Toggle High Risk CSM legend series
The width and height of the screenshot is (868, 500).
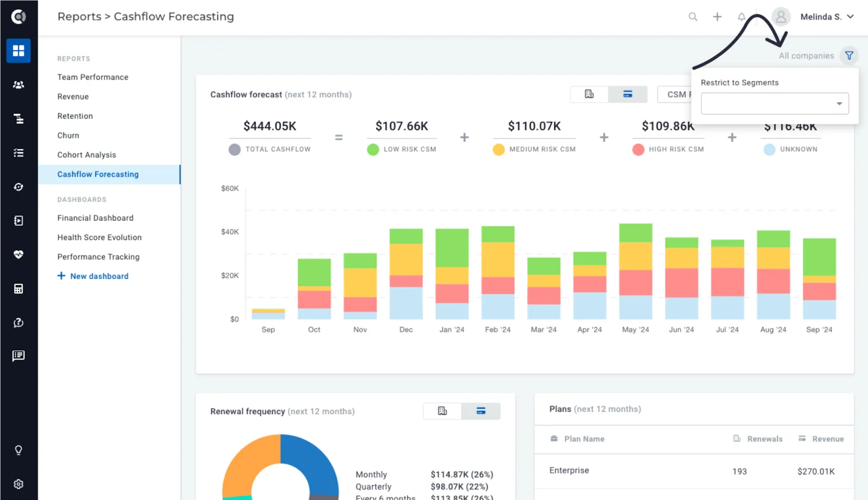click(668, 149)
